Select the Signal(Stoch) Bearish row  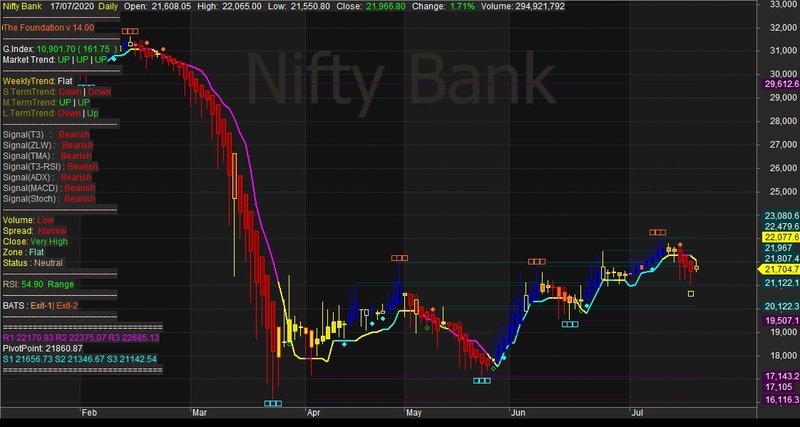point(49,199)
